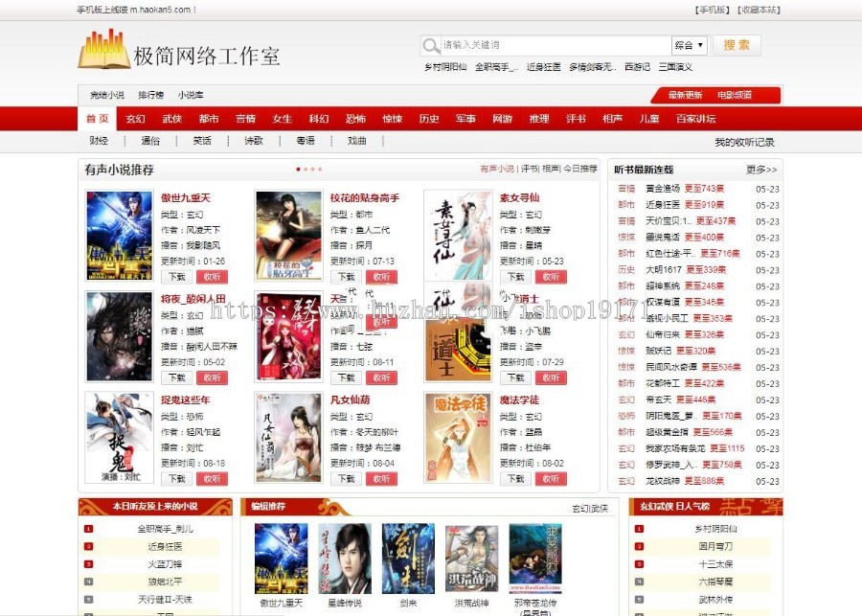The width and height of the screenshot is (862, 616).
Task: Click the 下载 icon under 捉鬼这些年
Action: [x=177, y=478]
